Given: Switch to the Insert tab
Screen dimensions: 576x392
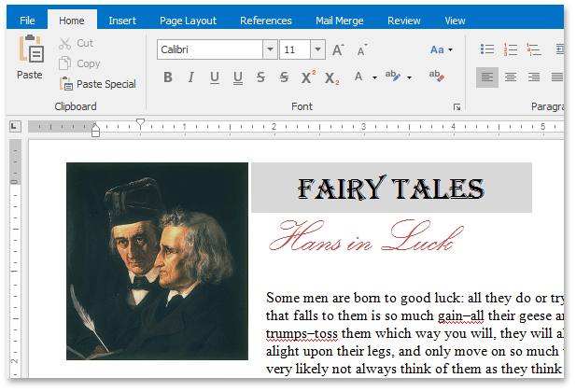Looking at the screenshot, I should pyautogui.click(x=121, y=21).
